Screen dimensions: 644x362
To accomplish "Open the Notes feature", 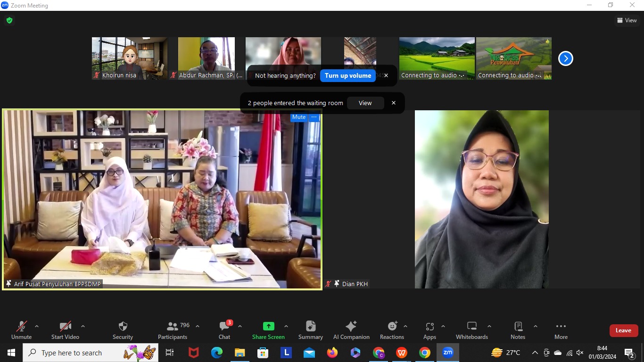I will point(517,326).
